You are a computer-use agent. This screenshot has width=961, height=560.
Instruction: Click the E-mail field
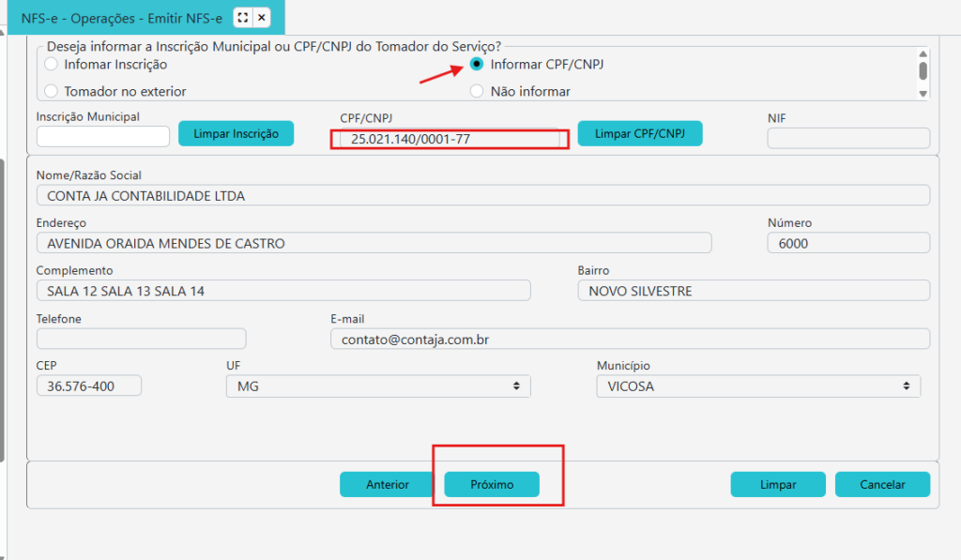click(629, 339)
